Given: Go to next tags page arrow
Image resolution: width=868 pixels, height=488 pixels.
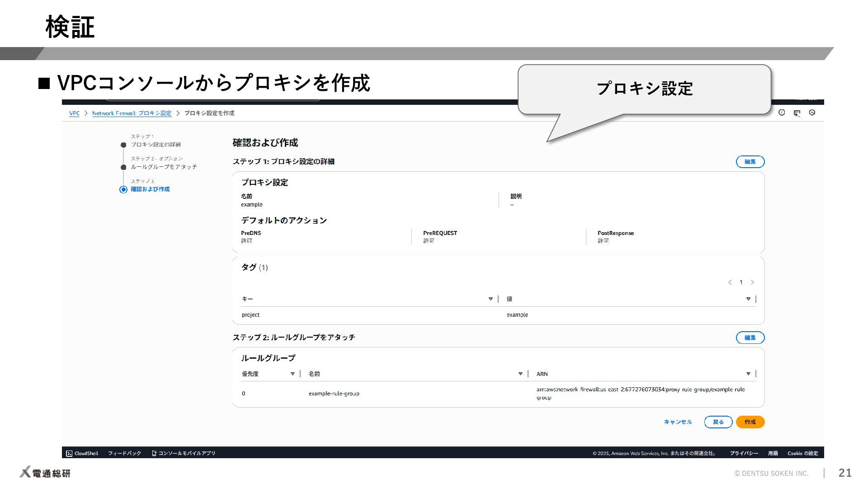Looking at the screenshot, I should coord(752,282).
